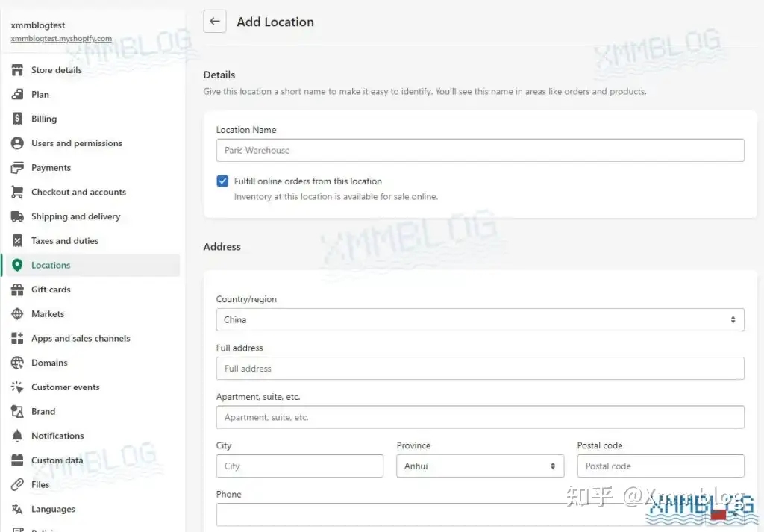Open the Country/region dropdown showing China
This screenshot has width=764, height=532.
click(x=480, y=319)
